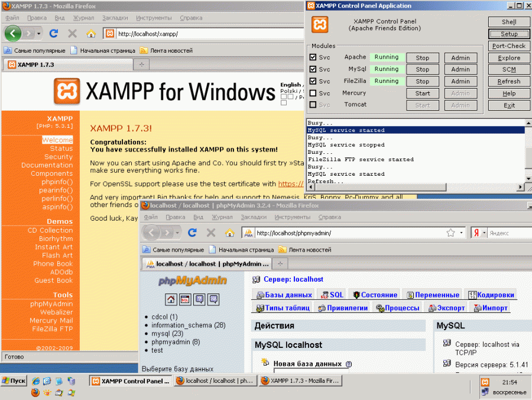Go to Home in XAMPP Firefox window
Image resolution: width=532 pixels, height=400 pixels.
pos(91,33)
